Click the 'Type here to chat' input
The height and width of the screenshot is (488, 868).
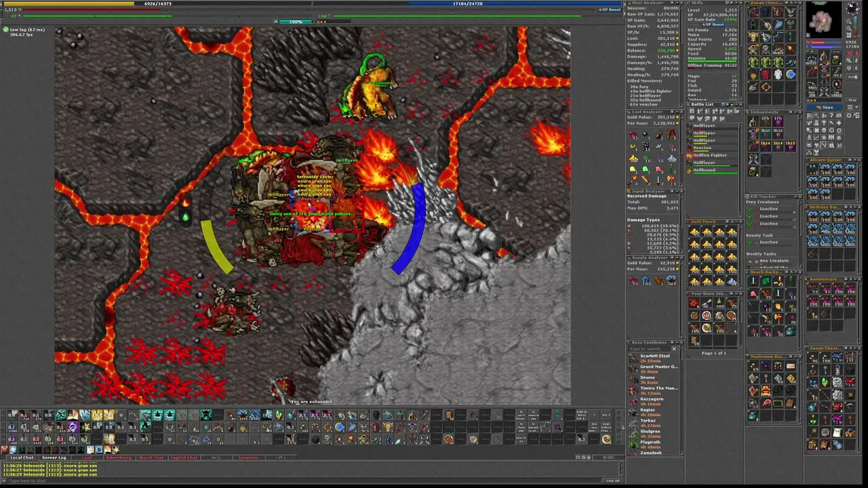[305, 481]
